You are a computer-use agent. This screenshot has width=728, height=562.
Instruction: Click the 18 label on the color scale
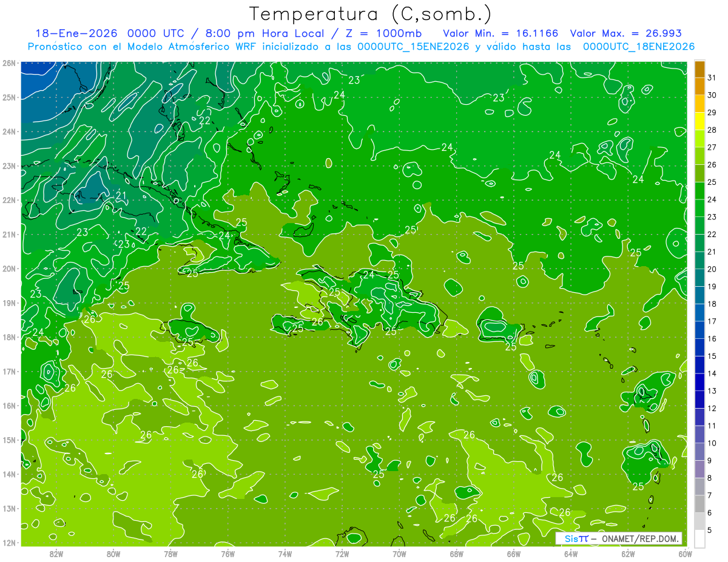712,304
